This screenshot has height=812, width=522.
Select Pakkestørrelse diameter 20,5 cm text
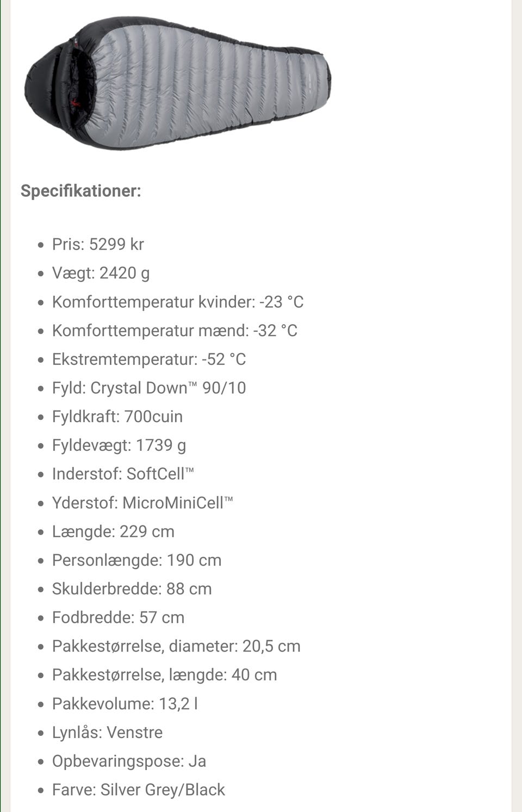[x=176, y=646]
